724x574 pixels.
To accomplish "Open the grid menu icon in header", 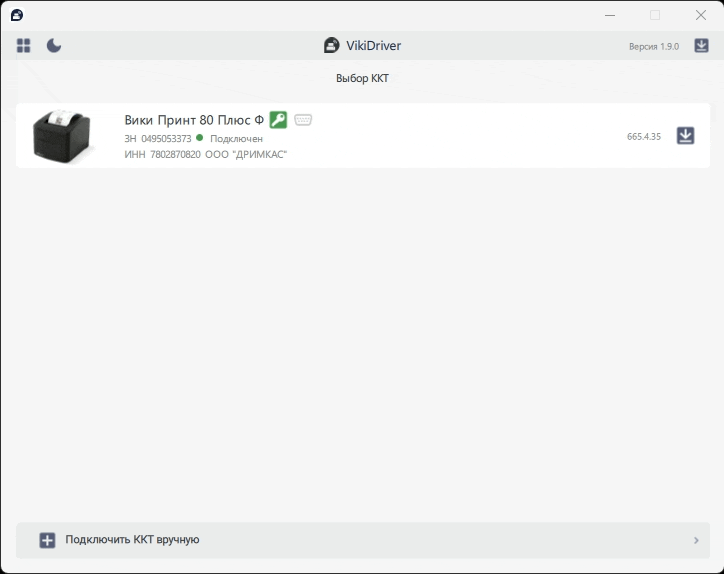I will click(24, 46).
